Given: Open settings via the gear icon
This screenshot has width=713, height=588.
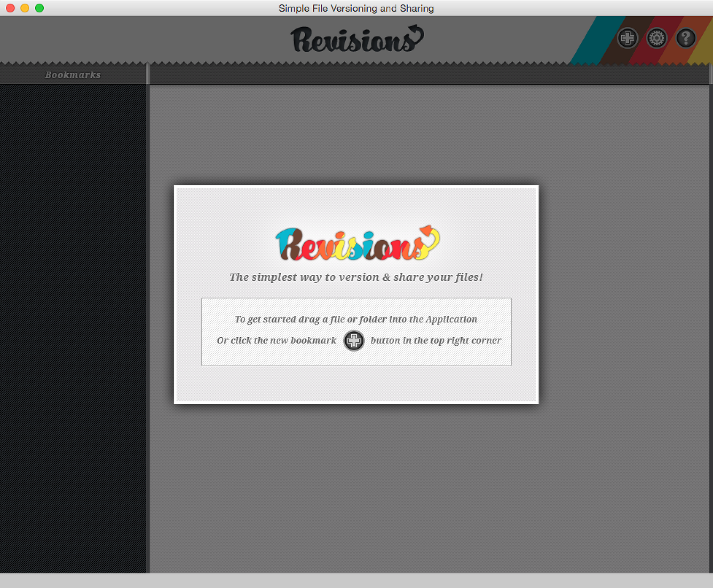Looking at the screenshot, I should 657,38.
